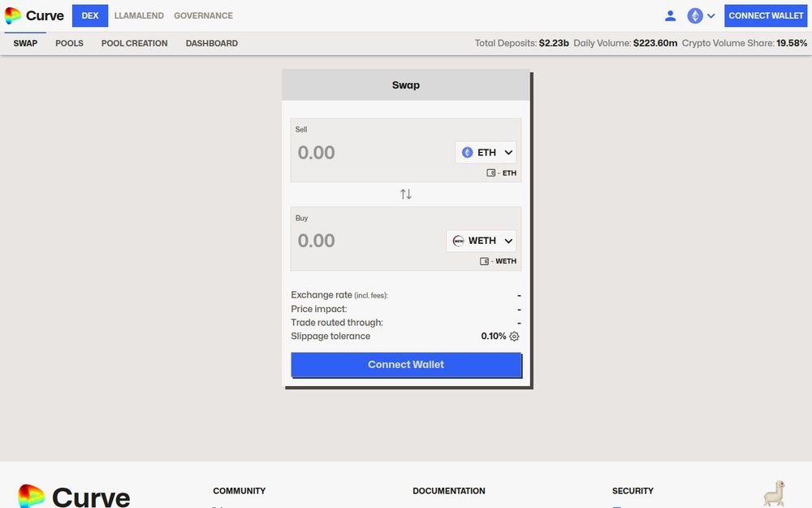This screenshot has height=508, width=812.
Task: Open the DEX tab
Action: pyautogui.click(x=90, y=15)
